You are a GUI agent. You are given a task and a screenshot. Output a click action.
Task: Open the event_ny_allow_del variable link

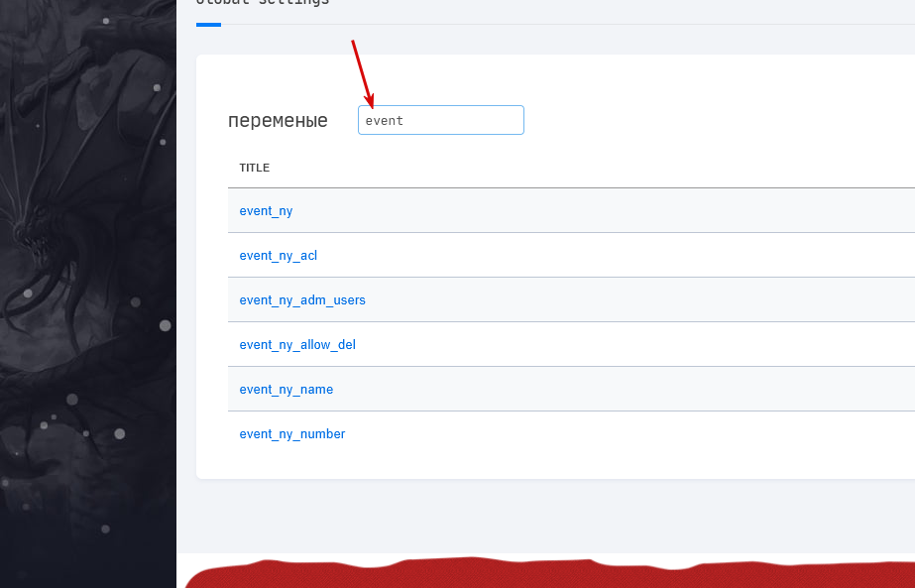(x=297, y=345)
